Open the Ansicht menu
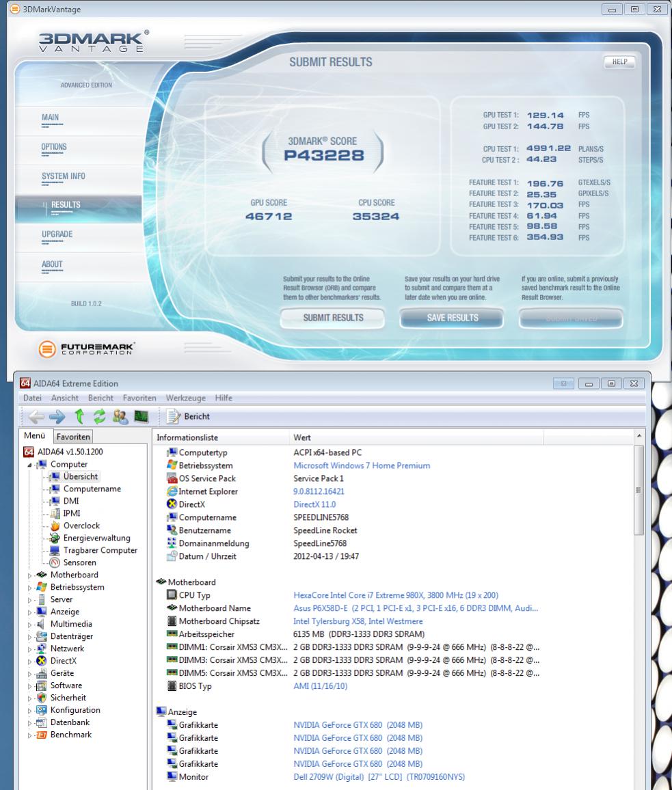This screenshot has width=672, height=790. coord(64,398)
